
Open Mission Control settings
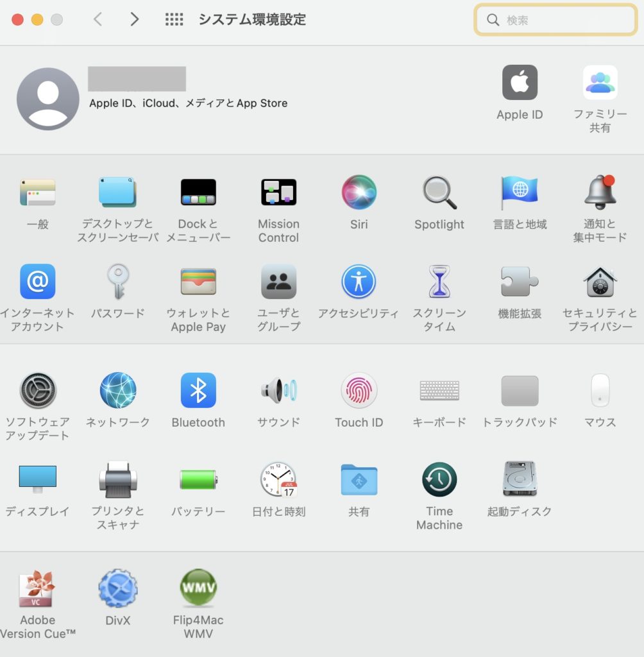[278, 192]
